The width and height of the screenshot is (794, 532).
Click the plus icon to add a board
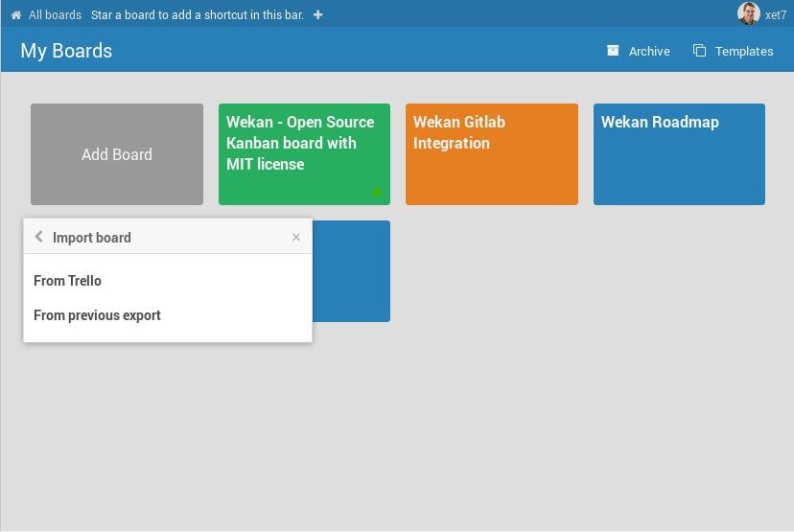coord(318,15)
